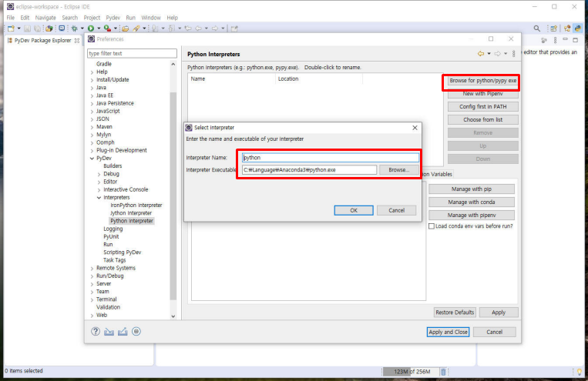Open the dropdown arrow next to New wizard icon

(18, 28)
